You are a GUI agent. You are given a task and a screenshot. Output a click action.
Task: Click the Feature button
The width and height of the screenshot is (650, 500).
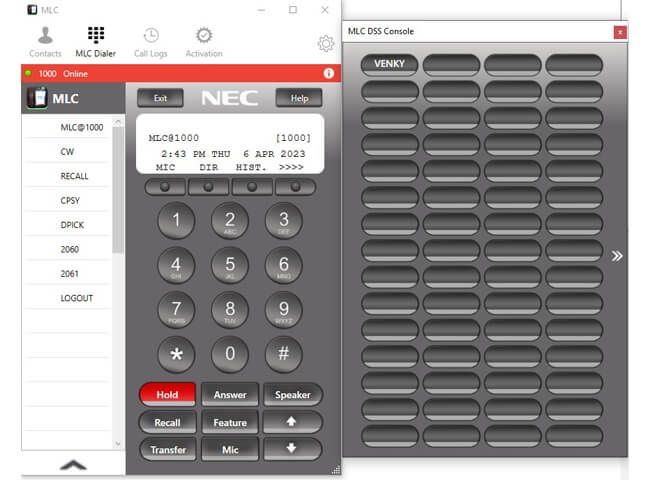pyautogui.click(x=230, y=422)
